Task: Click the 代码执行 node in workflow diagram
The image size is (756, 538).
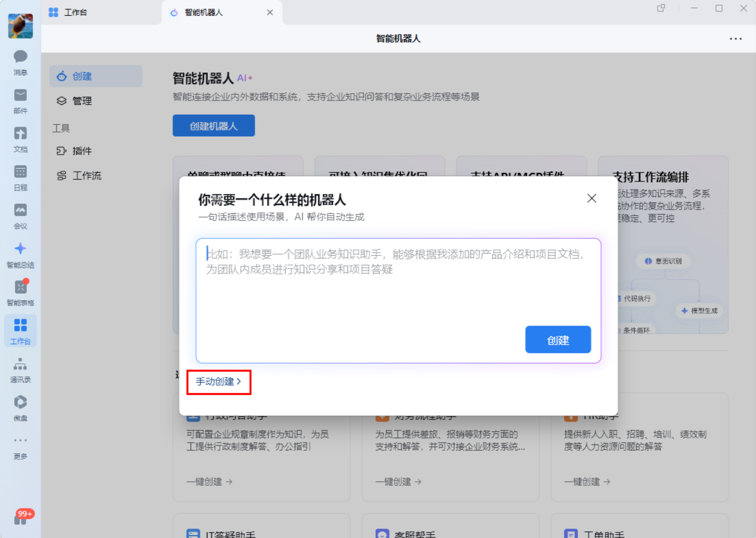Action: (x=637, y=299)
